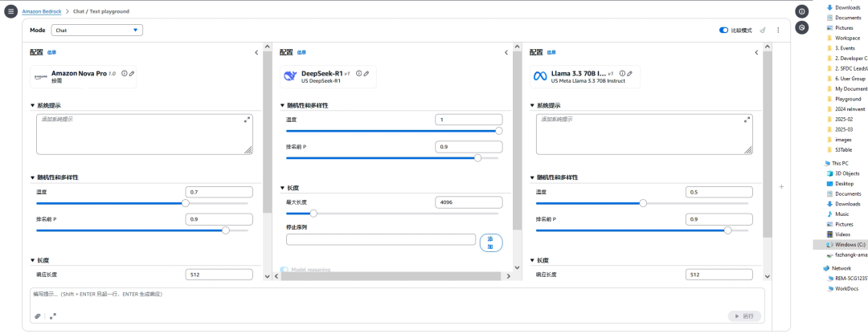Toggle the Model reasoning switch
868x334 pixels.
(x=284, y=270)
